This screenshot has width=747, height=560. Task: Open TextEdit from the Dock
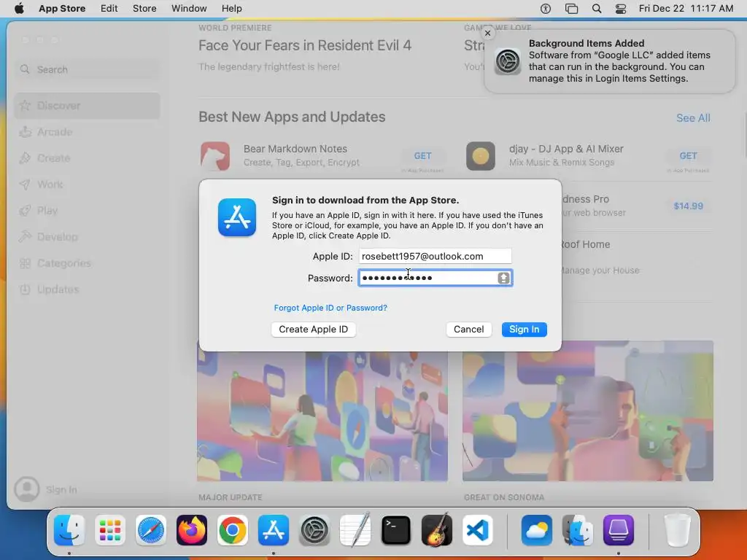(355, 530)
